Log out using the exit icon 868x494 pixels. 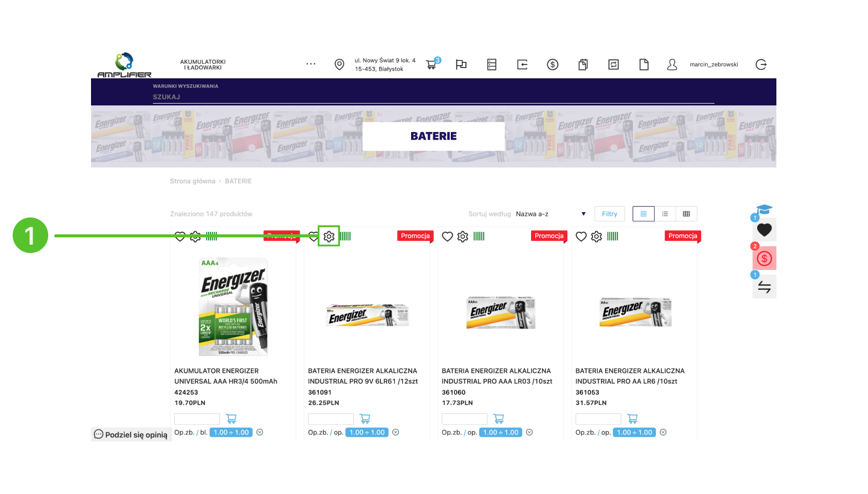761,64
